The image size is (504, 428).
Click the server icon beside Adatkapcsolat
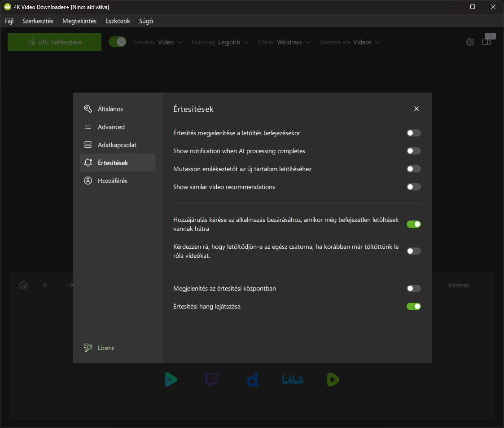click(88, 145)
